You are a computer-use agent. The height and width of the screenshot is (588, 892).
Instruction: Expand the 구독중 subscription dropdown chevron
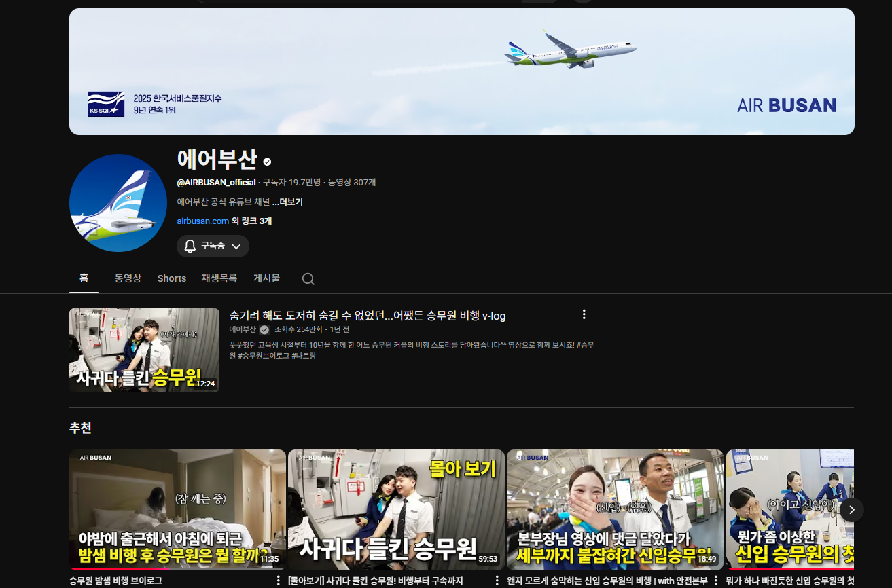click(x=236, y=246)
